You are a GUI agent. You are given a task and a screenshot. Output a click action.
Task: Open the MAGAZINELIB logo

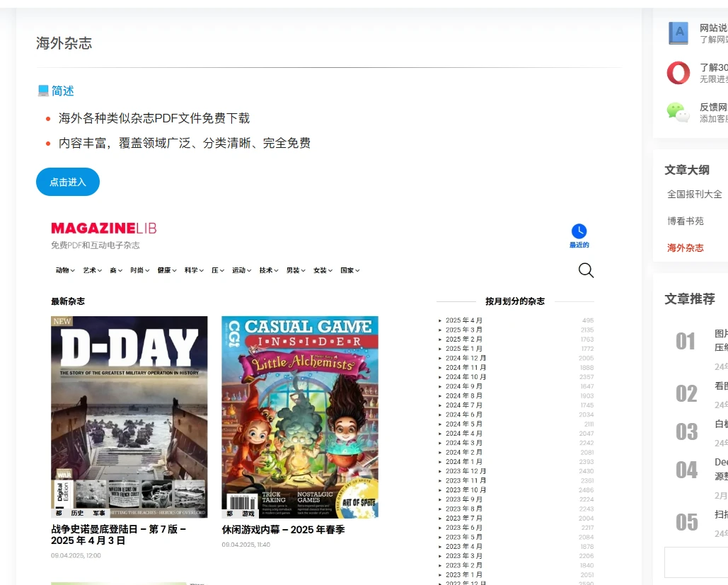(x=104, y=228)
